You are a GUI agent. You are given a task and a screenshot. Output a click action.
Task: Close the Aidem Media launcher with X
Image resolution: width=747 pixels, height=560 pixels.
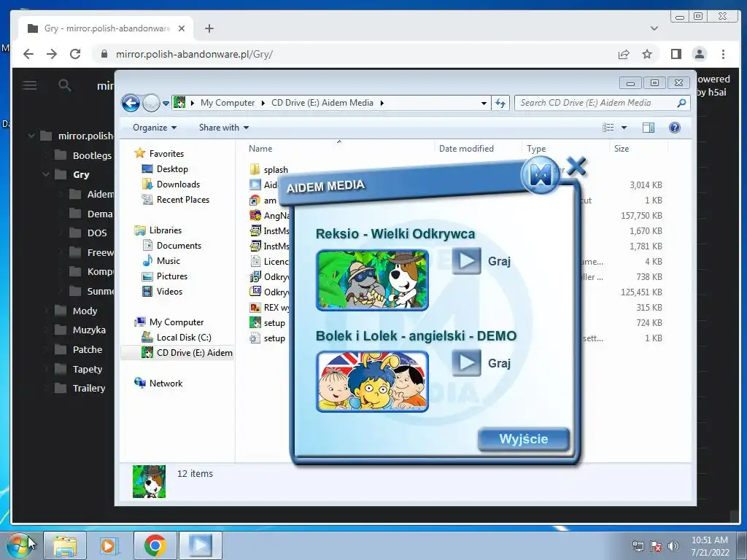(x=576, y=166)
